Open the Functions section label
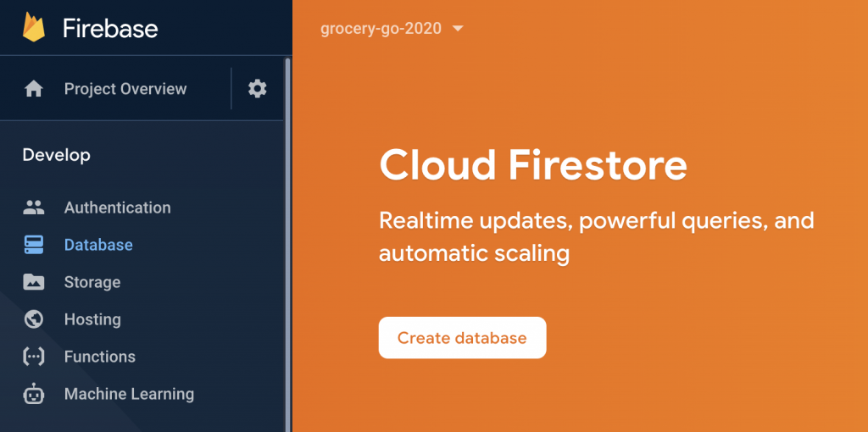868x432 pixels. pos(99,357)
